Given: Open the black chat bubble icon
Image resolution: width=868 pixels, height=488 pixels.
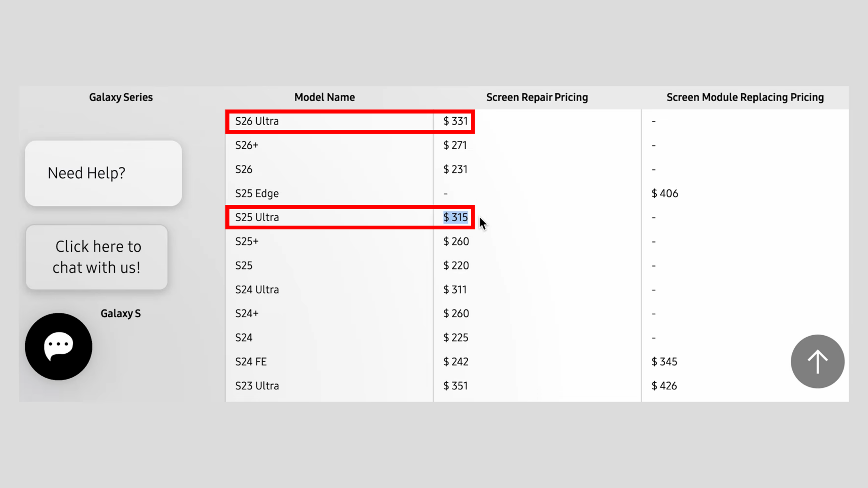Looking at the screenshot, I should click(58, 346).
